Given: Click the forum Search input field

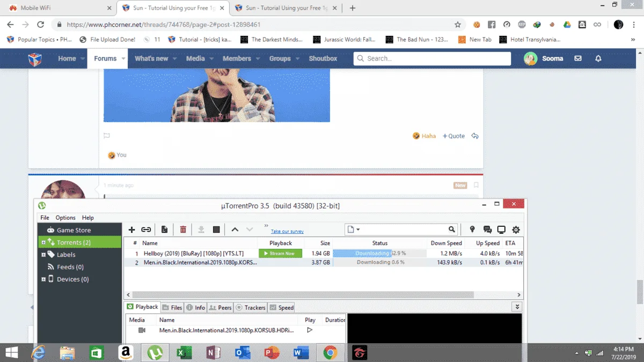Looking at the screenshot, I should 432,58.
